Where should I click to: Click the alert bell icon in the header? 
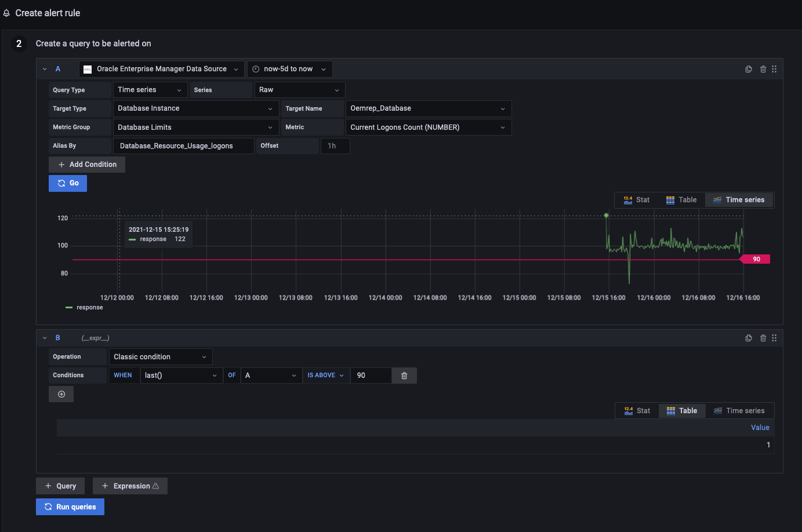[6, 12]
